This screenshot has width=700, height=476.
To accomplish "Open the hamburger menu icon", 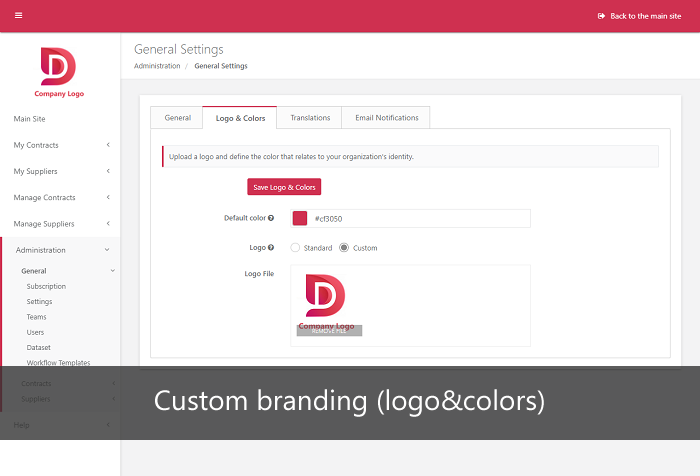I will pyautogui.click(x=18, y=16).
